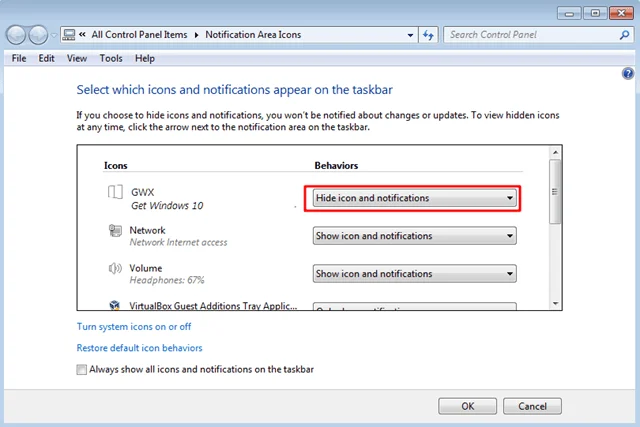640x427 pixels.
Task: Click the double chevron in address bar
Action: tap(82, 35)
